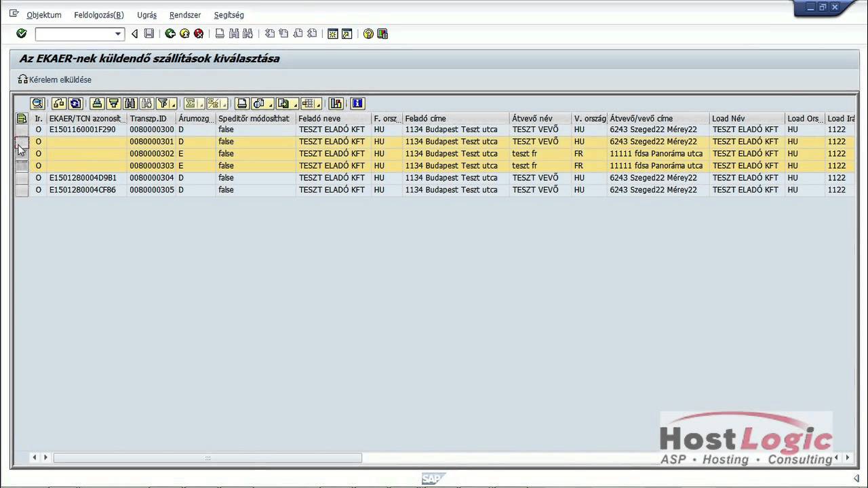Viewport: 868px width, 488px height.
Task: Click the horizontal scrollbar thumb of table
Action: click(208, 458)
